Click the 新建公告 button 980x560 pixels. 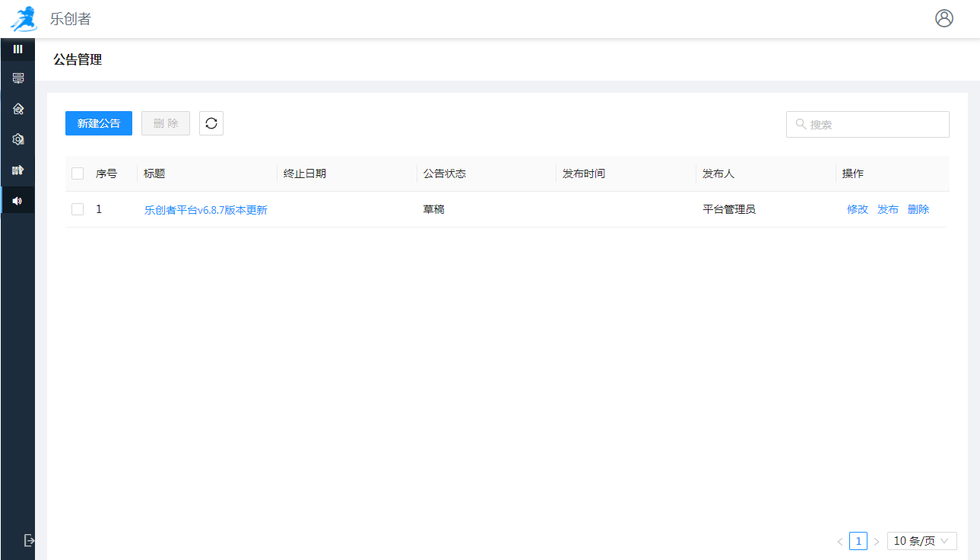point(99,123)
